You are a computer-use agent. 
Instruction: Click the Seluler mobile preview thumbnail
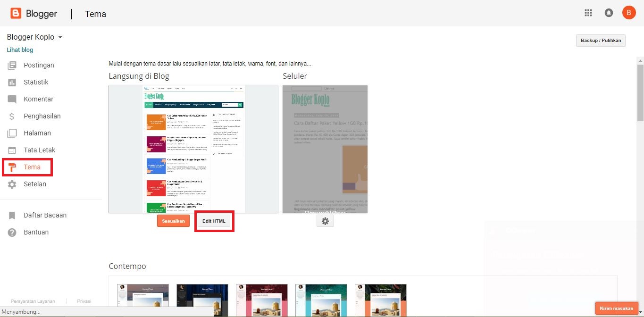pyautogui.click(x=325, y=149)
